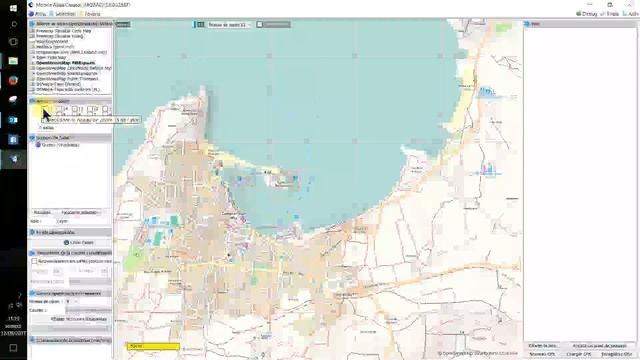This screenshot has height=360, width=640.
Task: Click the Ajouter sélection button
Action: coord(79,213)
